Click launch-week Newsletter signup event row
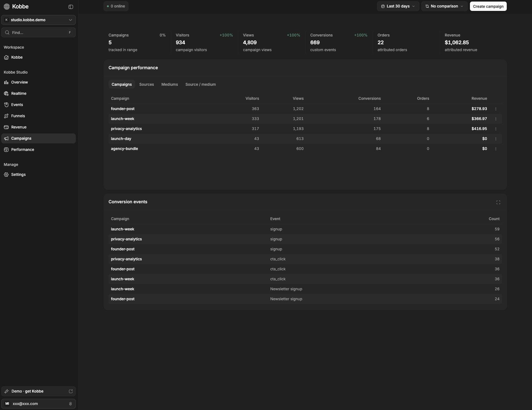The image size is (532, 410). pos(305,289)
